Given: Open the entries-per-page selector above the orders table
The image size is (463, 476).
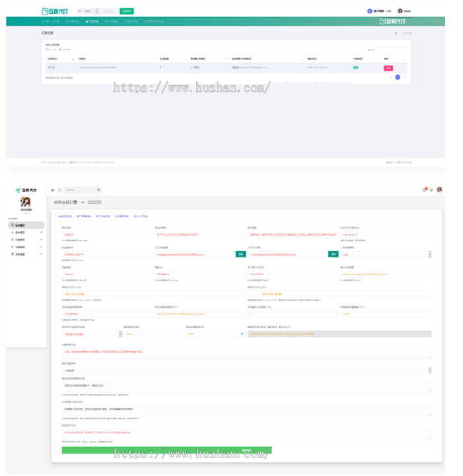Looking at the screenshot, I should coord(55,50).
